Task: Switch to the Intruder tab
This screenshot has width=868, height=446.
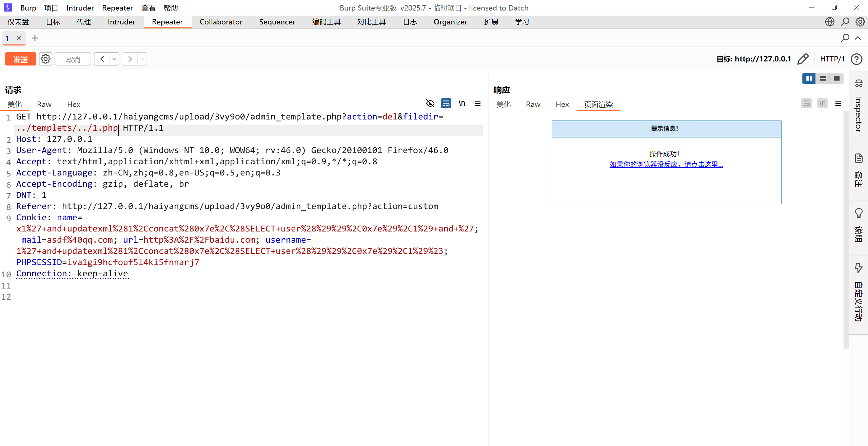Action: [121, 22]
